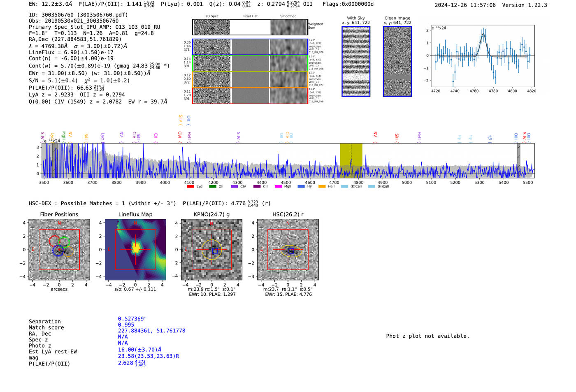Click the hatched gray region near 5460
This screenshot has width=576, height=392.
pos(519,160)
